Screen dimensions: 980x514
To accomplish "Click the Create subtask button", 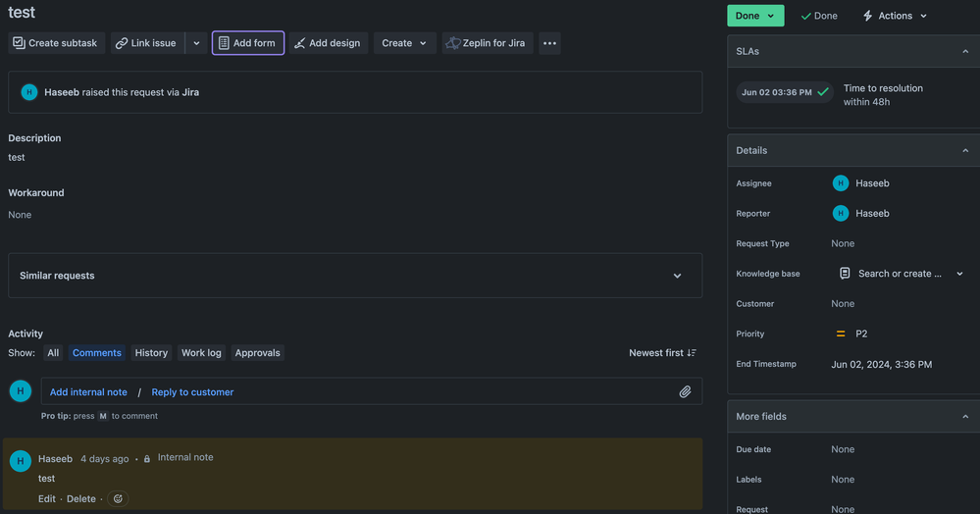I will point(56,43).
